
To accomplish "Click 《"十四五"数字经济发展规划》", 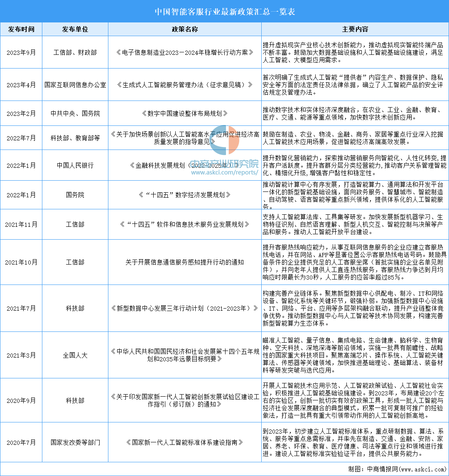I will (x=184, y=195).
